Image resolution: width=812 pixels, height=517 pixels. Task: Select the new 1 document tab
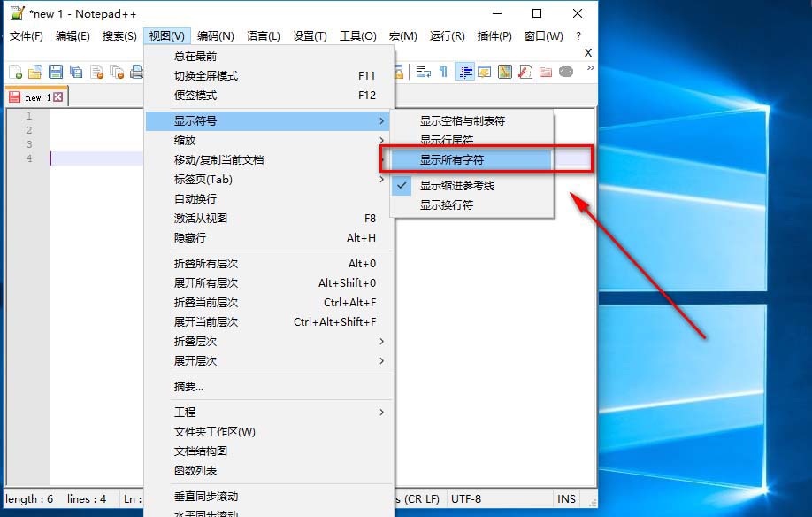[x=37, y=96]
